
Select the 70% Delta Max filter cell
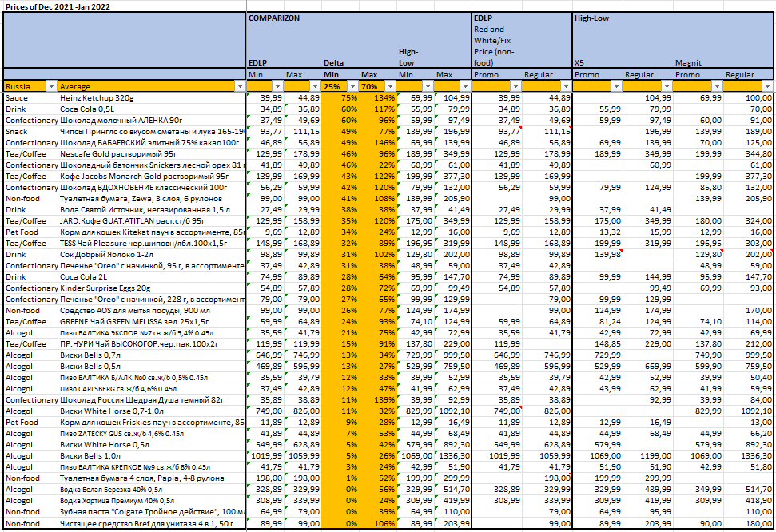pyautogui.click(x=377, y=86)
